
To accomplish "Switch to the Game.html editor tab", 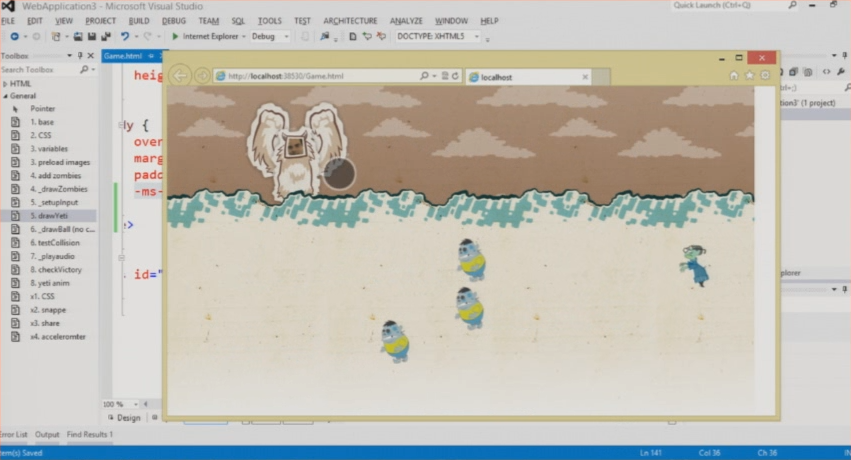I will pos(123,56).
